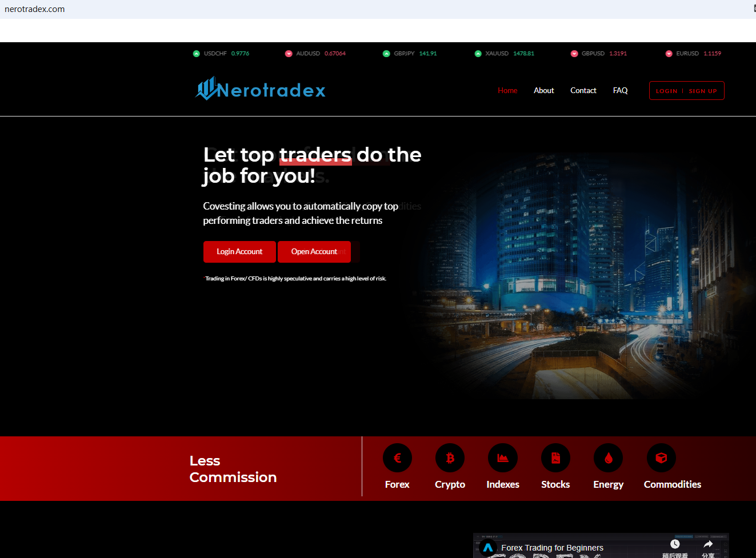Click LOGIN in the header button
This screenshot has width=756, height=558.
pyautogui.click(x=666, y=91)
